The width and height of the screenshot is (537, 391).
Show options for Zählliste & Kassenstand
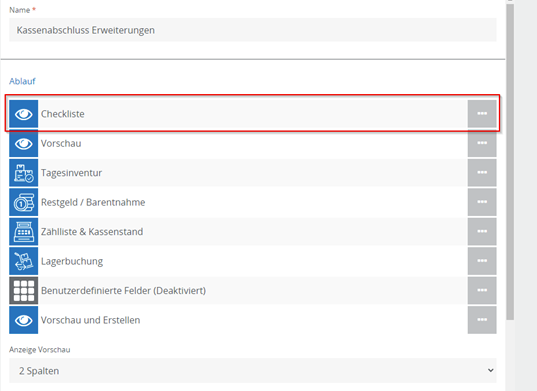482,231
